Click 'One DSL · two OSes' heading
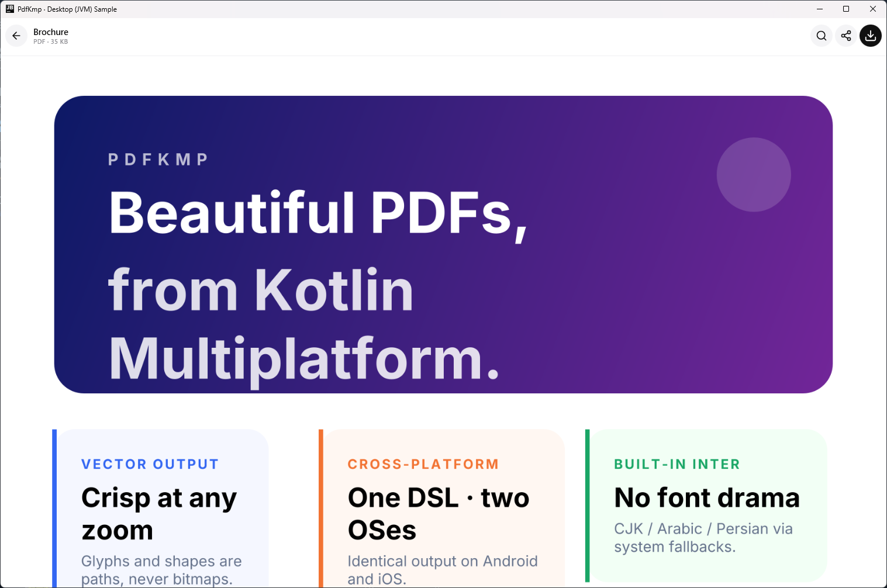Screen dimensions: 887x588 click(x=439, y=514)
